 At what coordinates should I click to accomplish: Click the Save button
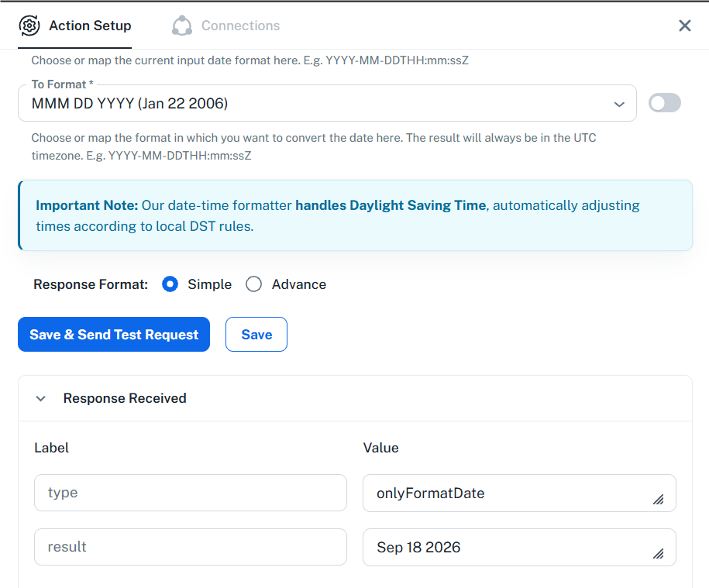(256, 334)
